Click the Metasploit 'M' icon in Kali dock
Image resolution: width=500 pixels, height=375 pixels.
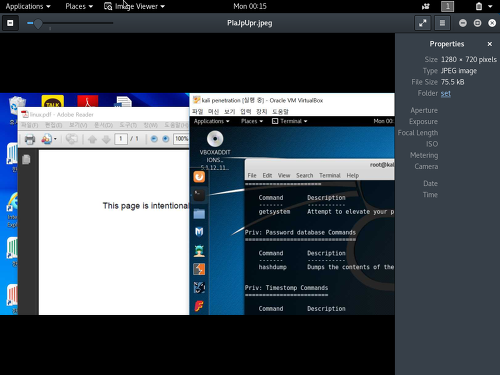click(199, 232)
